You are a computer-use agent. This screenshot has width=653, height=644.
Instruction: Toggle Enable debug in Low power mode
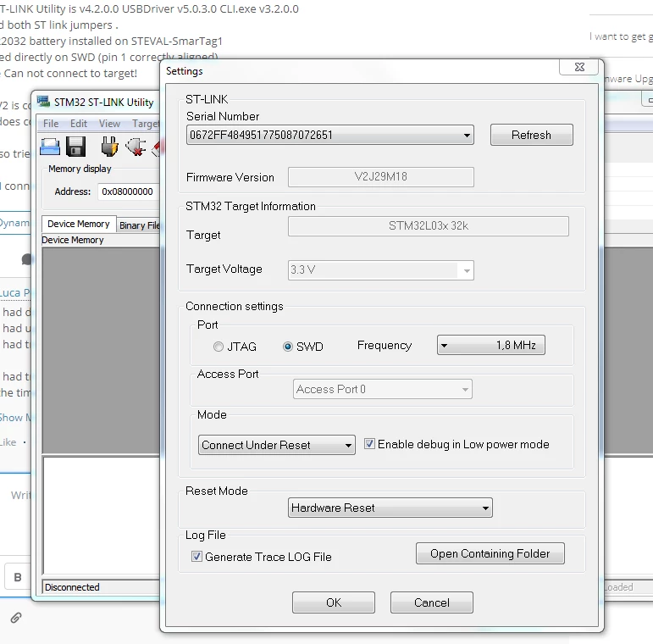click(369, 444)
